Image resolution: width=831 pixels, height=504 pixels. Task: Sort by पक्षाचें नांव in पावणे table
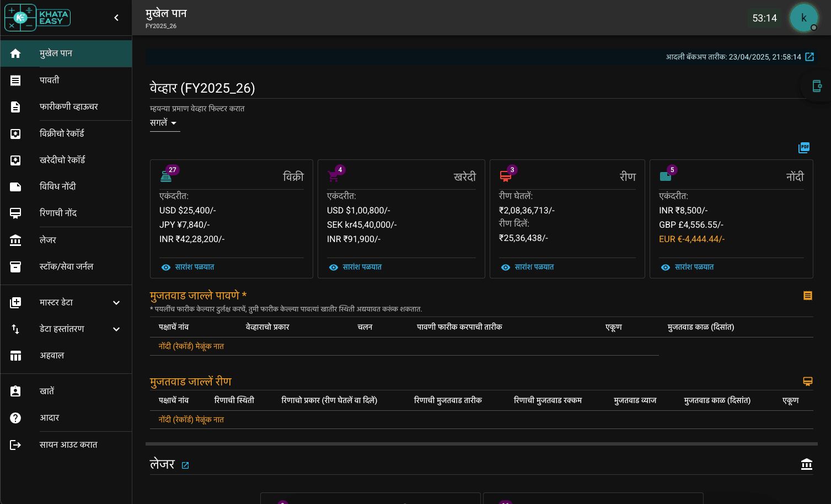174,327
